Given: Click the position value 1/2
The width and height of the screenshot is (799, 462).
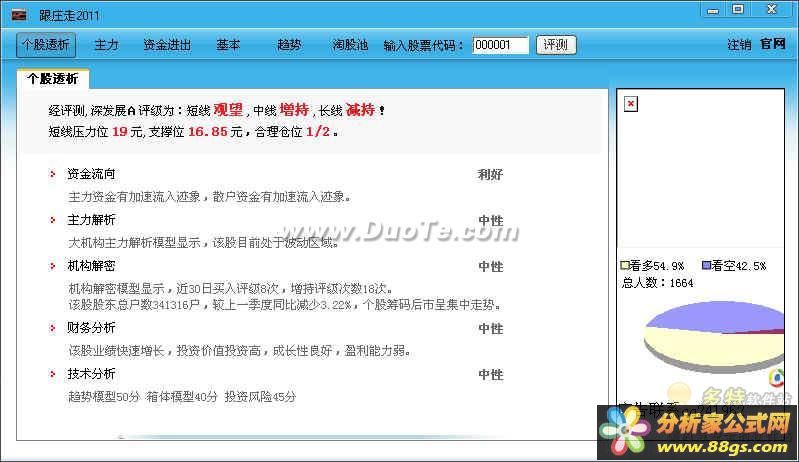Looking at the screenshot, I should click(x=318, y=131).
